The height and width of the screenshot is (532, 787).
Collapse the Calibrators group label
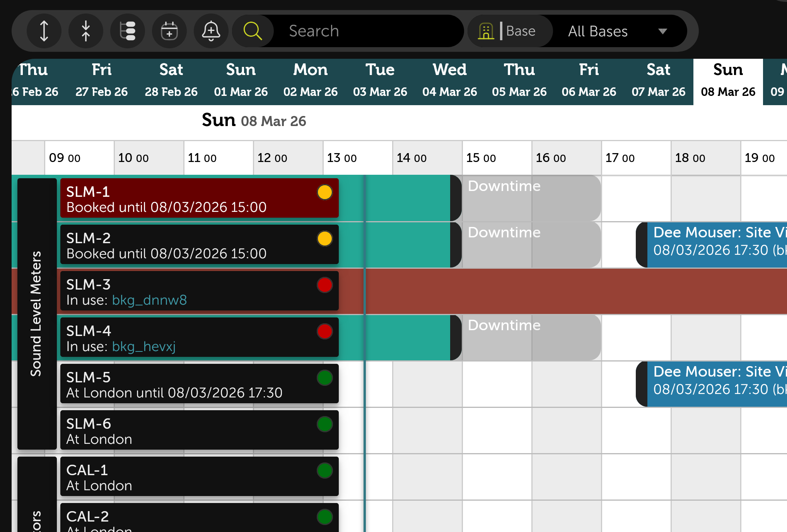pyautogui.click(x=37, y=514)
